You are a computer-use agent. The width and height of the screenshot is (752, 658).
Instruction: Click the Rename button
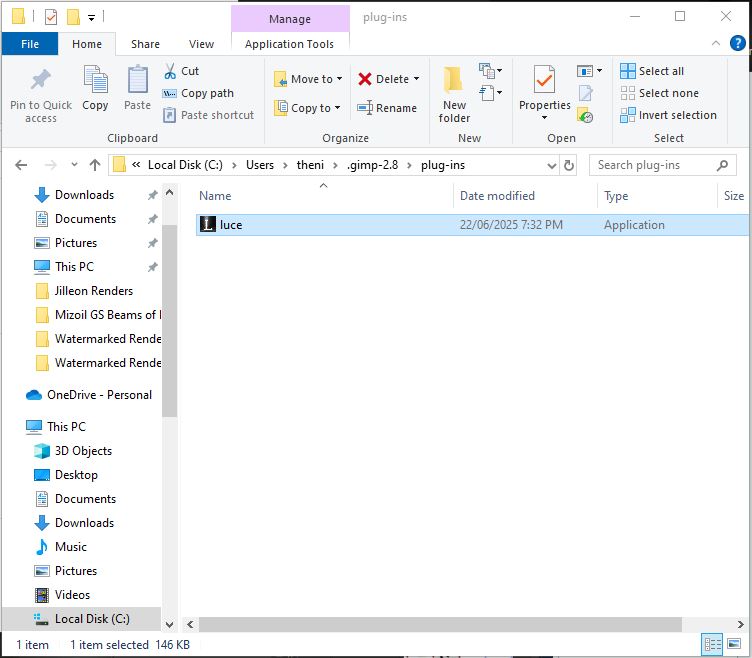click(x=387, y=108)
